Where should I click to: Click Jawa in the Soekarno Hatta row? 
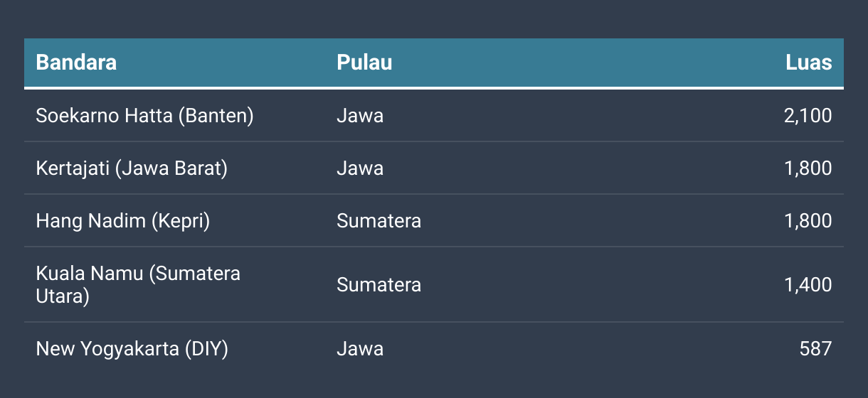click(360, 115)
